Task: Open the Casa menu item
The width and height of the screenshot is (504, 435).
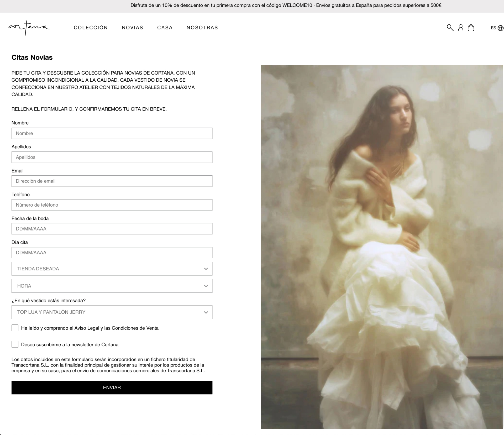Action: [165, 28]
